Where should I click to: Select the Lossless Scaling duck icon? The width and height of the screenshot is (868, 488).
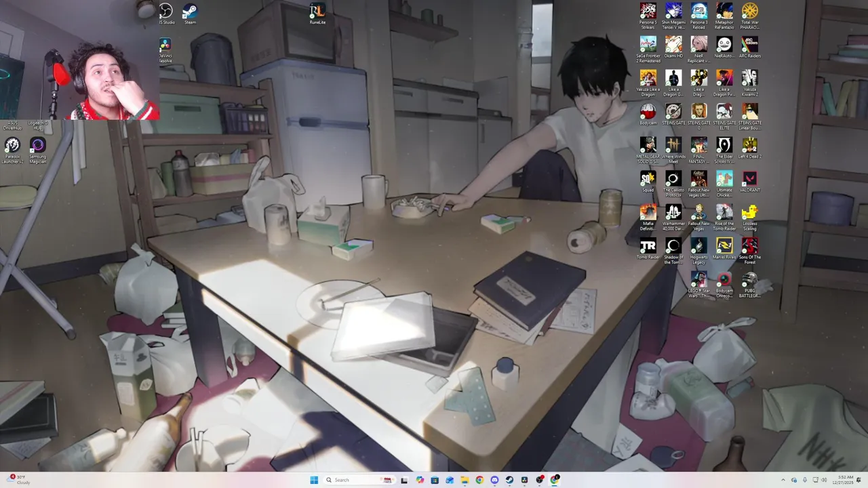point(749,217)
